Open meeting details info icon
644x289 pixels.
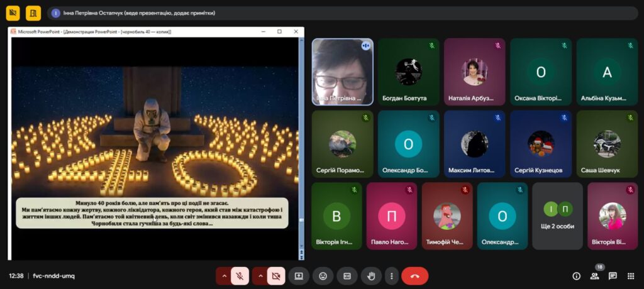[576, 276]
